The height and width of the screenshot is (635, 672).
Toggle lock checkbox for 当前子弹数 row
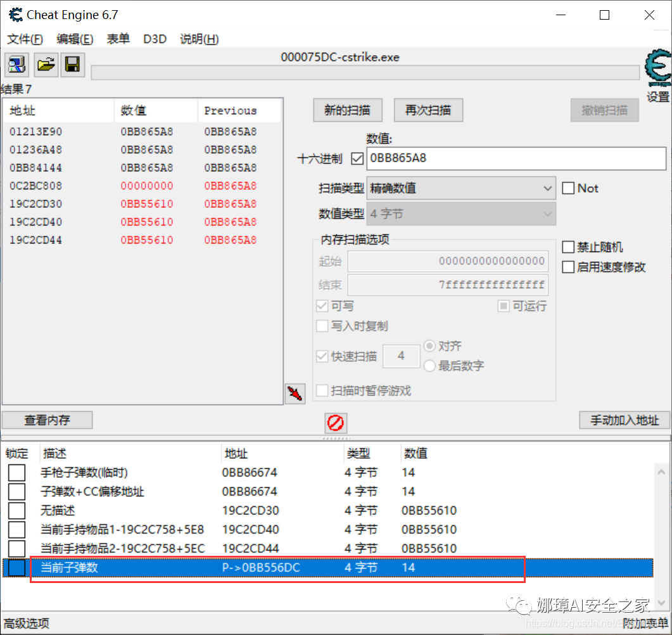(16, 568)
